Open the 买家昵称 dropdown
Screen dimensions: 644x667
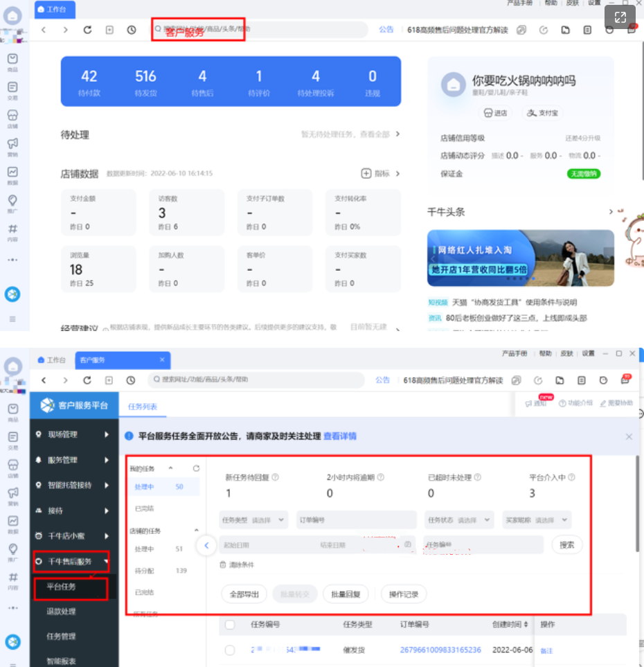tap(537, 519)
